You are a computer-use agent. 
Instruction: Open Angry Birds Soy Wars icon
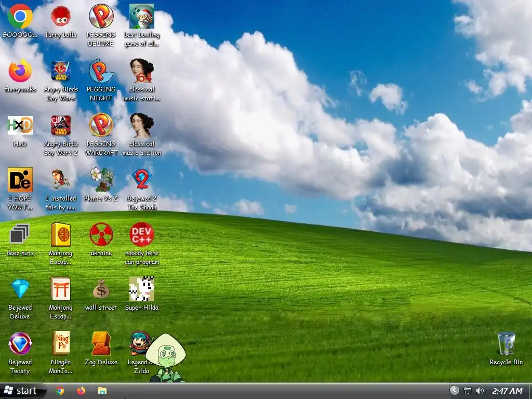click(x=61, y=71)
